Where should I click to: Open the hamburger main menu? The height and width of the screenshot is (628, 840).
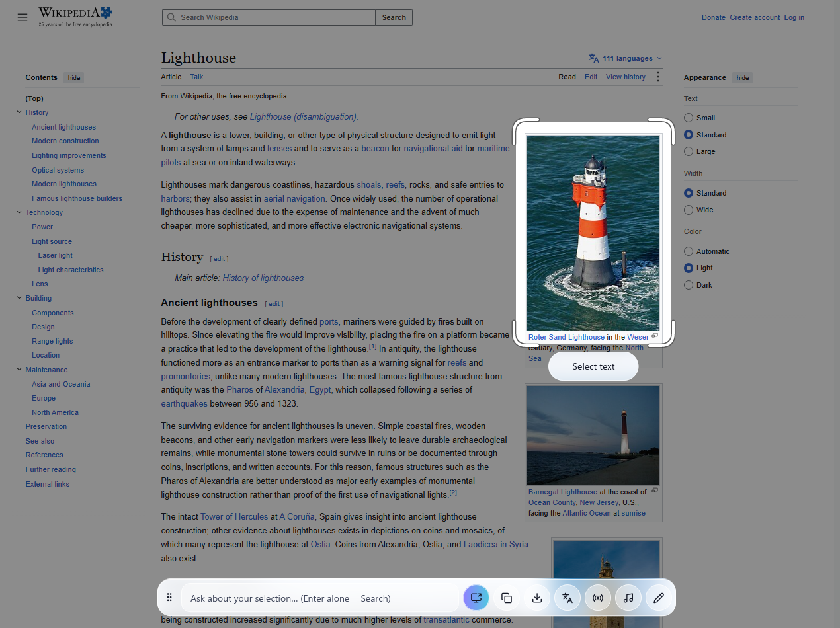pyautogui.click(x=22, y=17)
